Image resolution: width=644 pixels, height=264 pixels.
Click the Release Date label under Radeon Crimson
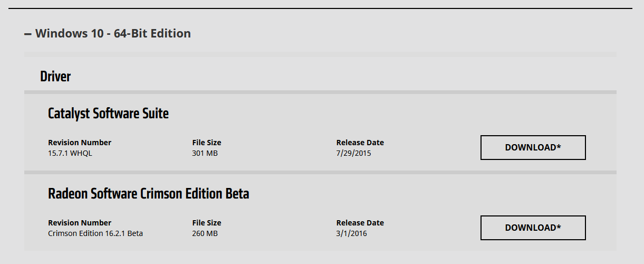(360, 223)
